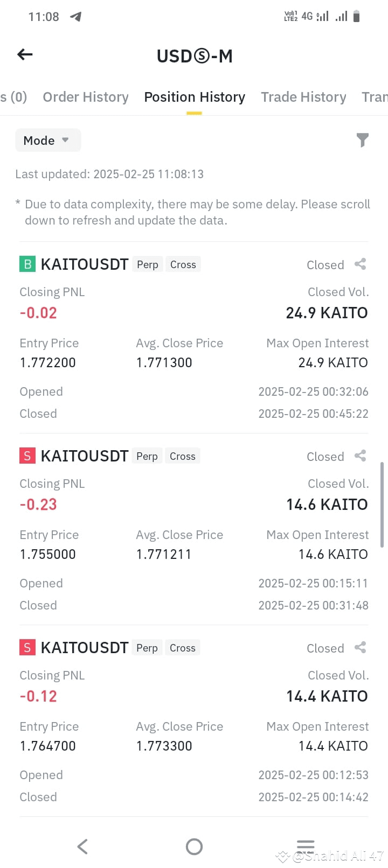388x868 pixels.
Task: Open the third KAITOUSDT sell position title
Action: tap(85, 648)
